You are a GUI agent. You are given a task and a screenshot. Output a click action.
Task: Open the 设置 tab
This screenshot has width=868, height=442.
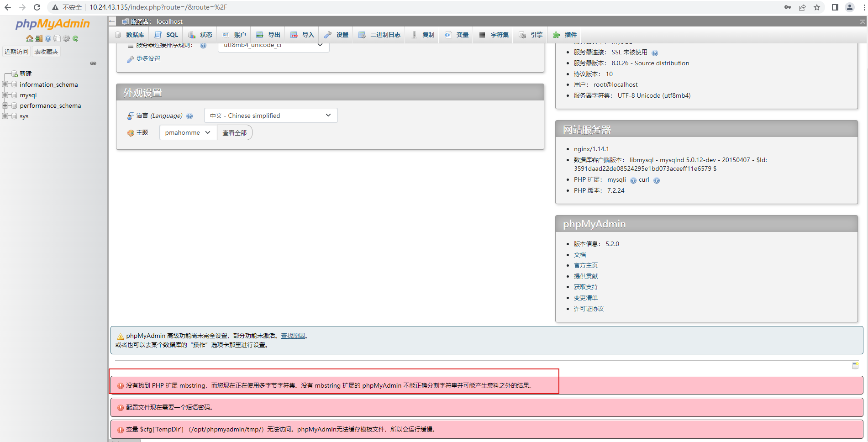(337, 35)
